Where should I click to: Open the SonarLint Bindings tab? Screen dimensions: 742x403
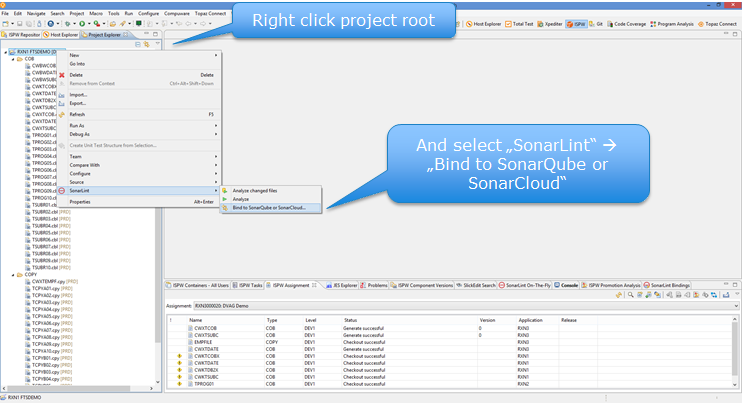pyautogui.click(x=666, y=285)
